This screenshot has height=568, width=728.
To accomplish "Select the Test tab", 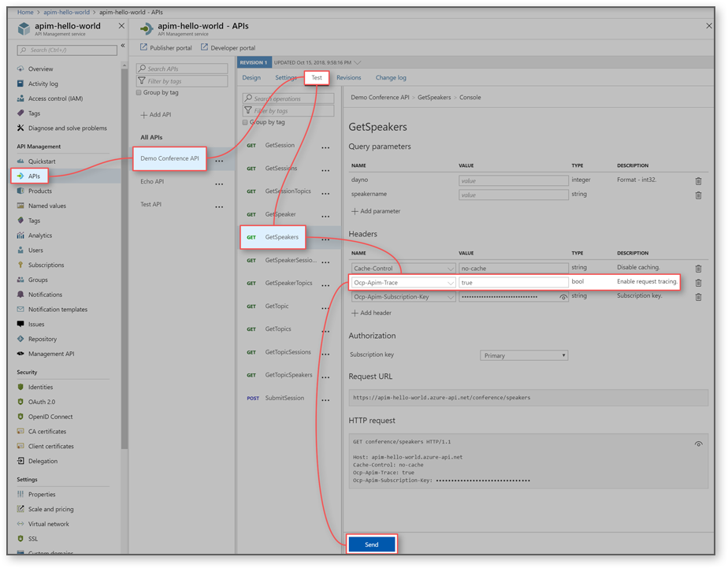I will [317, 77].
